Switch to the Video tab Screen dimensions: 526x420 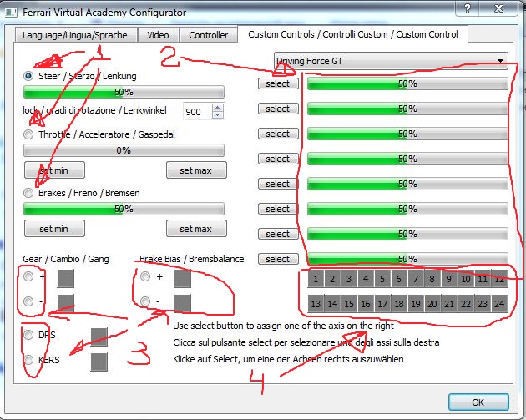(158, 36)
